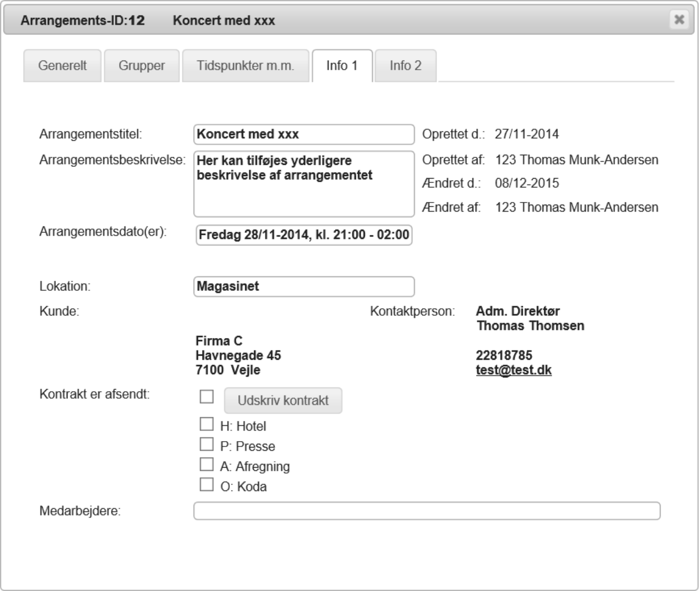The width and height of the screenshot is (700, 591).
Task: Toggle the A: Afregning checkbox
Action: [x=206, y=465]
